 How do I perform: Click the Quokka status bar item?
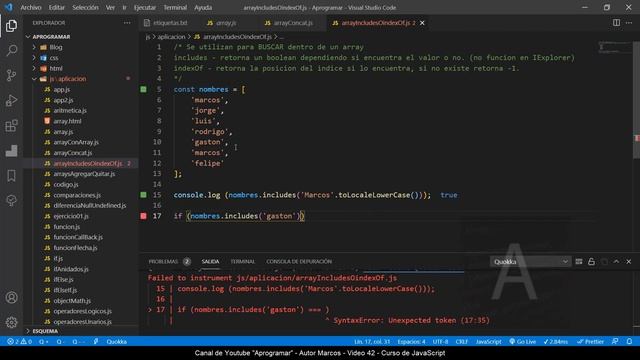116,342
